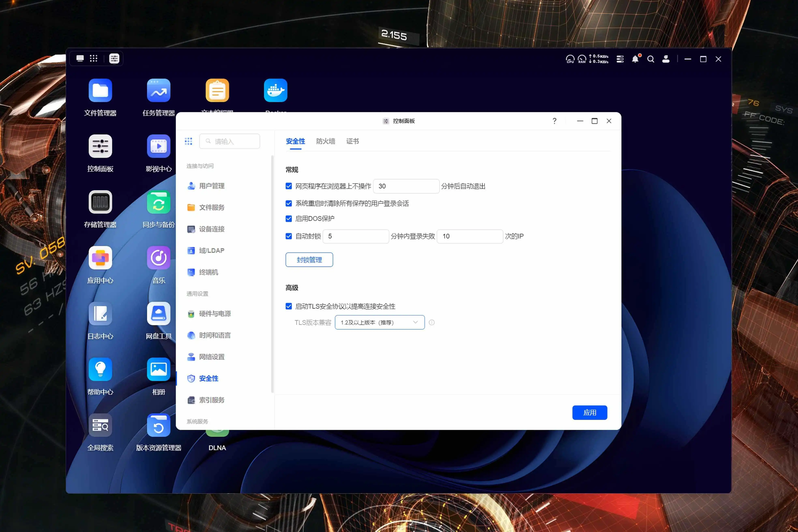Open 同步与备份 app
Image resolution: width=798 pixels, height=532 pixels.
[159, 202]
